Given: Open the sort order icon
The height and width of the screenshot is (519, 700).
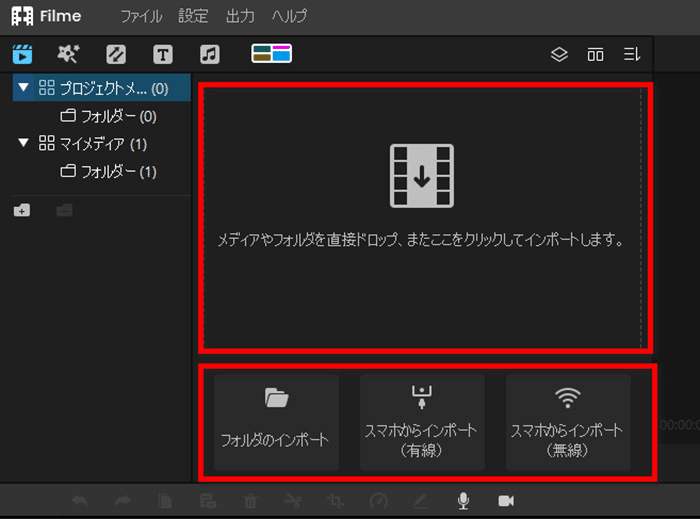Looking at the screenshot, I should point(632,54).
